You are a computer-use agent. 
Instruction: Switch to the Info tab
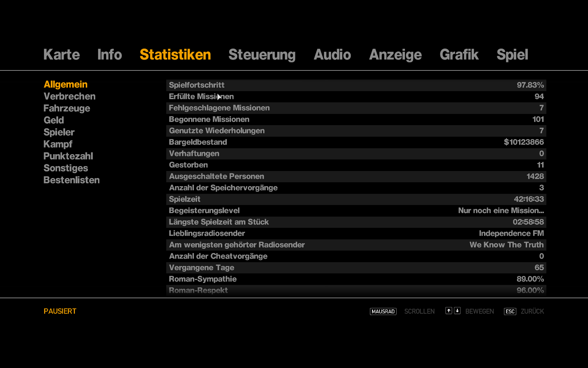110,55
